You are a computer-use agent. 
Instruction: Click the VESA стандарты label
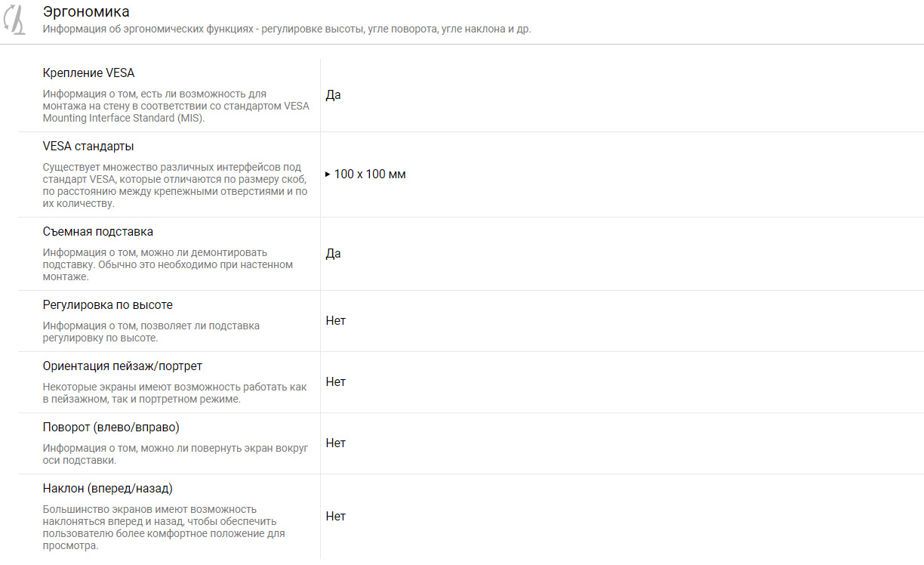88,147
